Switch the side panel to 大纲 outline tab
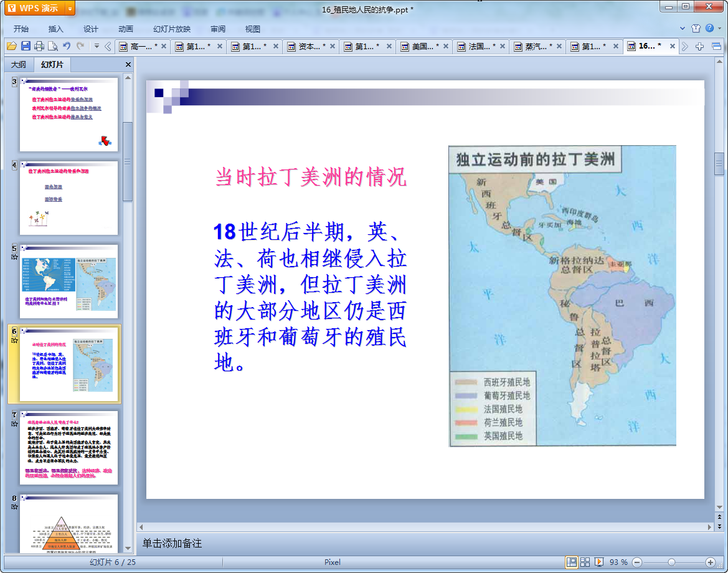 (x=19, y=65)
